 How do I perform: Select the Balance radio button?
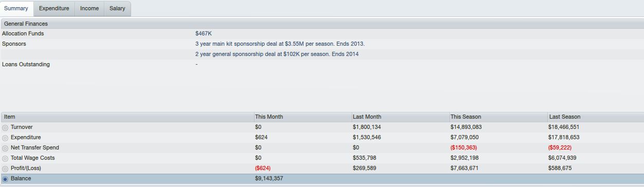coord(5,179)
